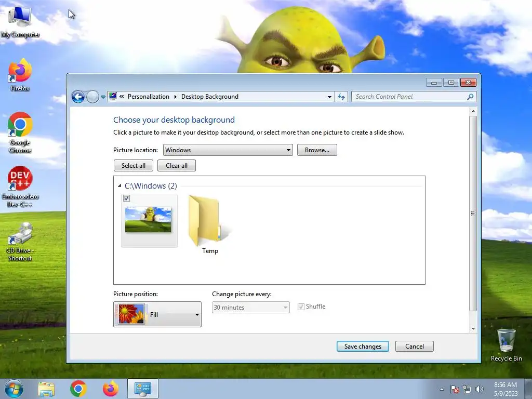The image size is (532, 399).
Task: Open Picture location Windows dropdown
Action: tap(228, 150)
